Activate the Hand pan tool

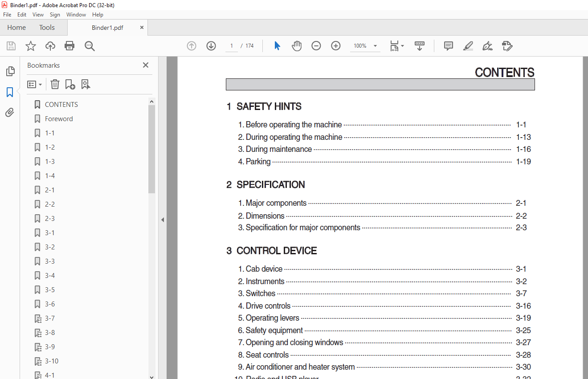click(297, 46)
